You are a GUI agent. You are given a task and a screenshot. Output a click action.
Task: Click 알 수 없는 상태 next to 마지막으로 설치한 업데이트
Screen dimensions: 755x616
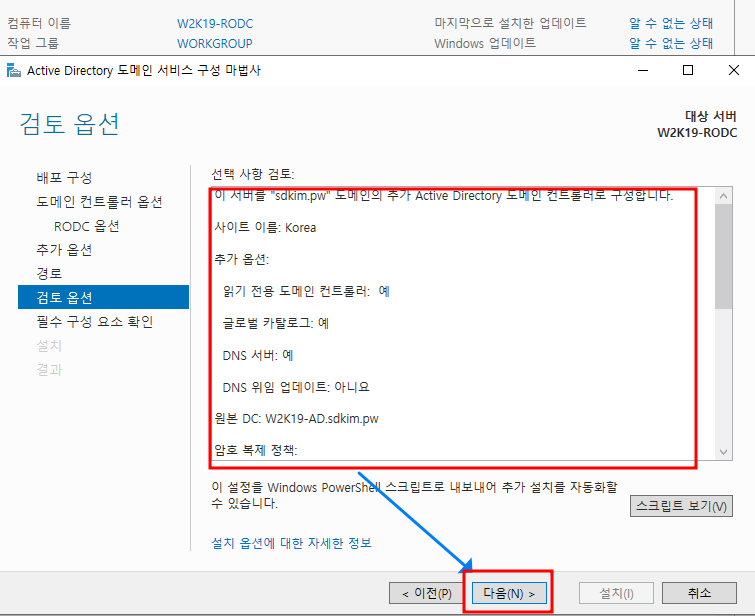coord(671,23)
